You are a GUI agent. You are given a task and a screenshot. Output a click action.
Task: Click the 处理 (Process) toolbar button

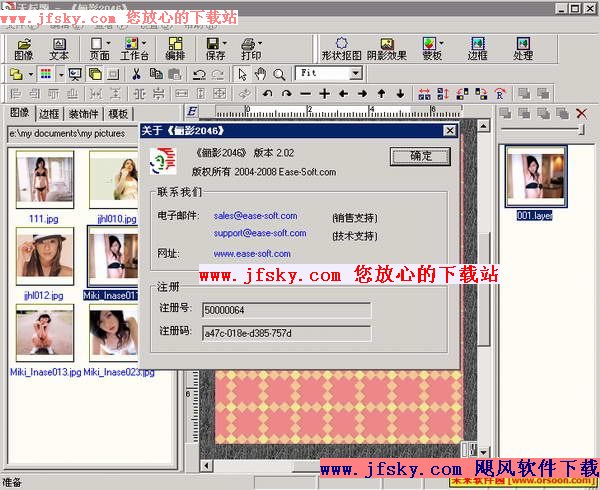(523, 49)
